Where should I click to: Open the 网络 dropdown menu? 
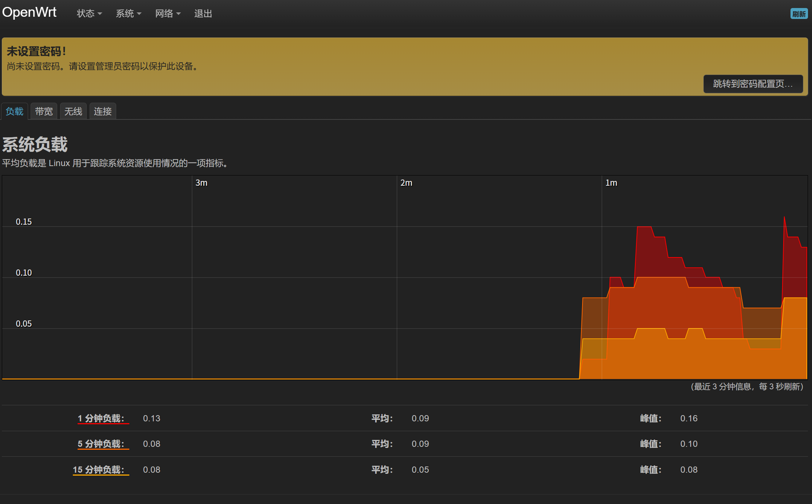168,14
